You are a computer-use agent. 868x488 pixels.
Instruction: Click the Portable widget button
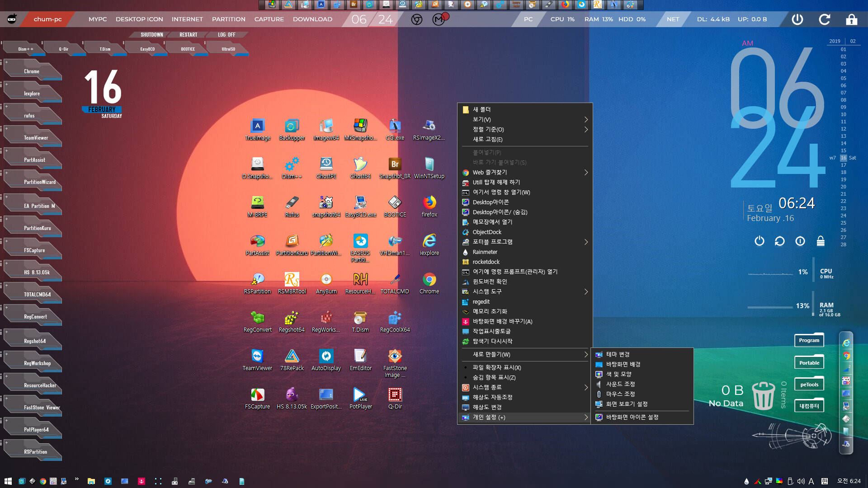click(809, 362)
